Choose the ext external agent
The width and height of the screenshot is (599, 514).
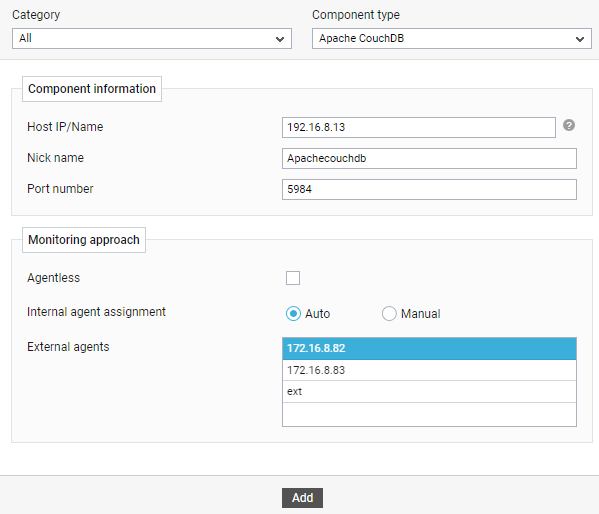click(x=429, y=391)
